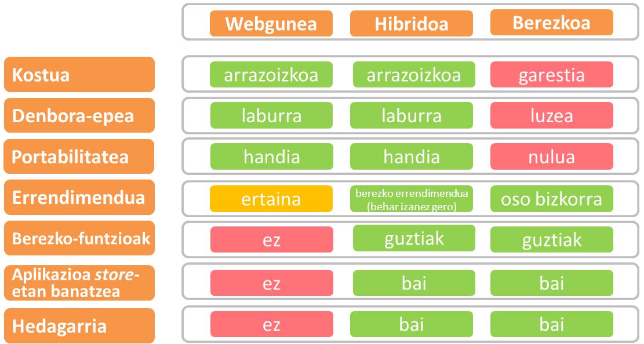Select the Hibridoa column header
This screenshot has width=644, height=344.
point(413,24)
